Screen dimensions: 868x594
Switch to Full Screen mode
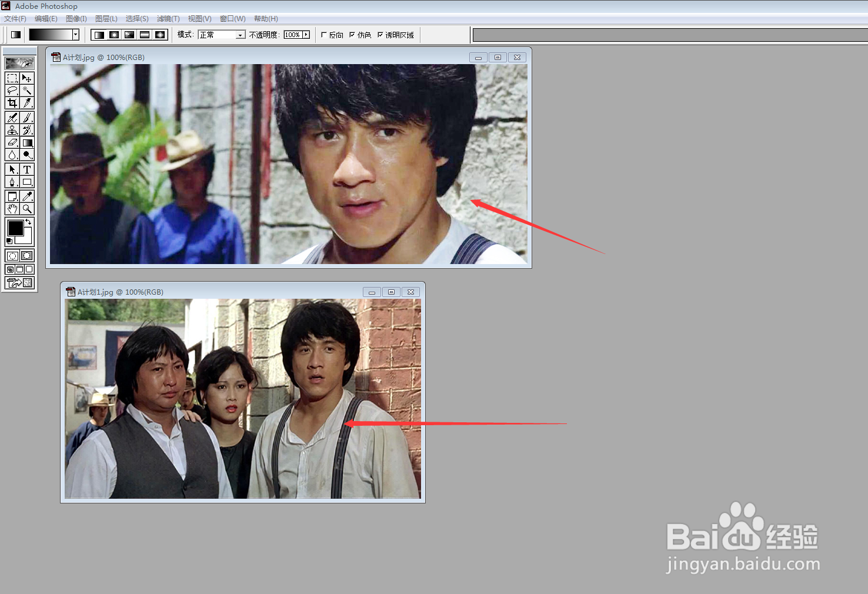tap(29, 269)
